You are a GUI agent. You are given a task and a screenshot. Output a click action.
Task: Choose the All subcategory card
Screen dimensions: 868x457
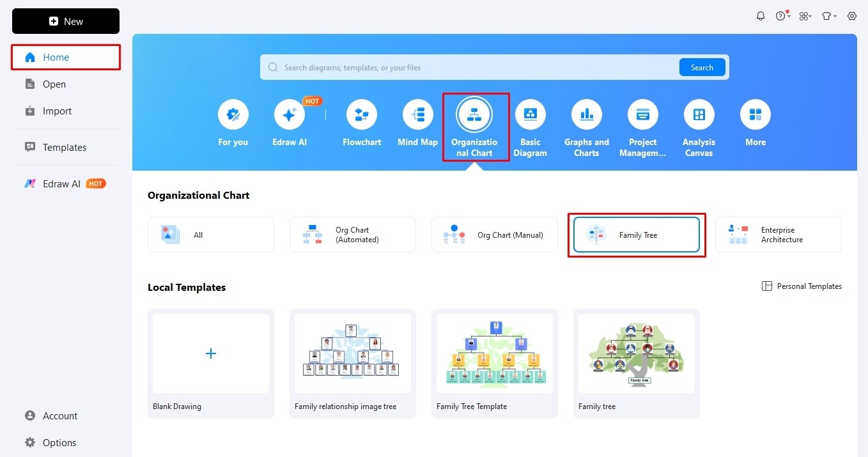[x=211, y=235]
